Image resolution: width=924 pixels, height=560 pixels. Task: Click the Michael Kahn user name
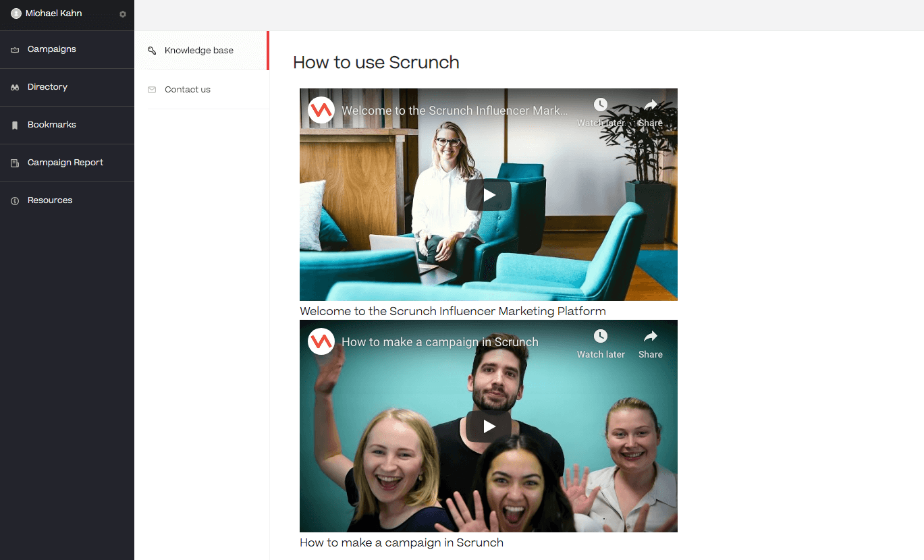53,13
